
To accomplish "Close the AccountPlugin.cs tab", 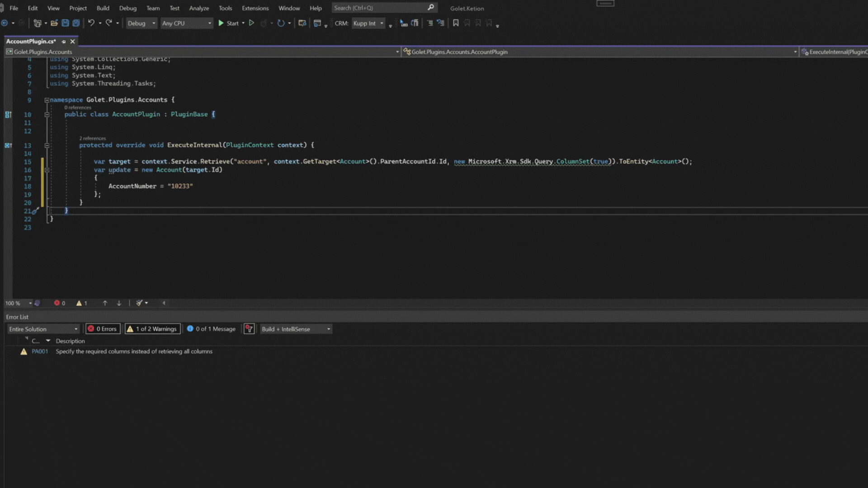I will pos(72,42).
